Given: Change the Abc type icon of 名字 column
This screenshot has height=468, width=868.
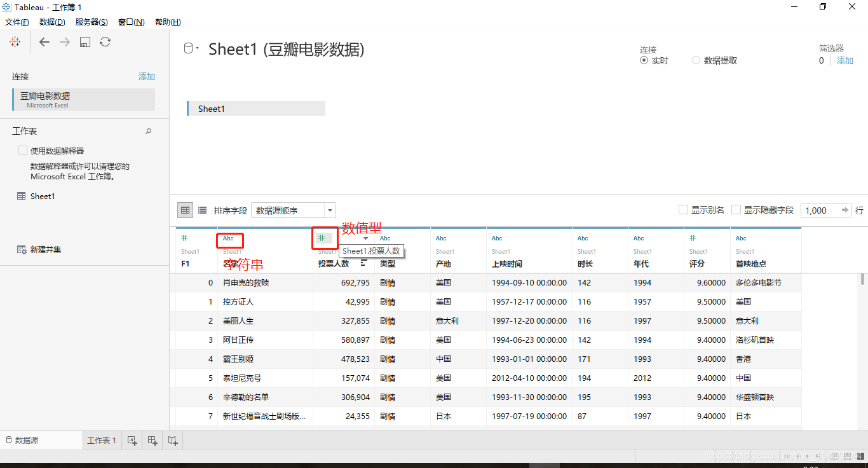Looking at the screenshot, I should 228,238.
